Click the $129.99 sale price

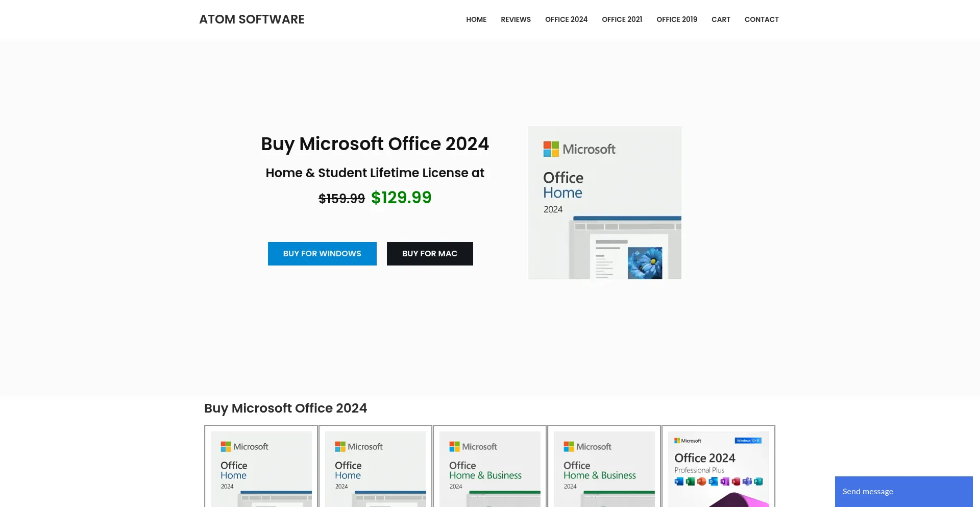[401, 198]
